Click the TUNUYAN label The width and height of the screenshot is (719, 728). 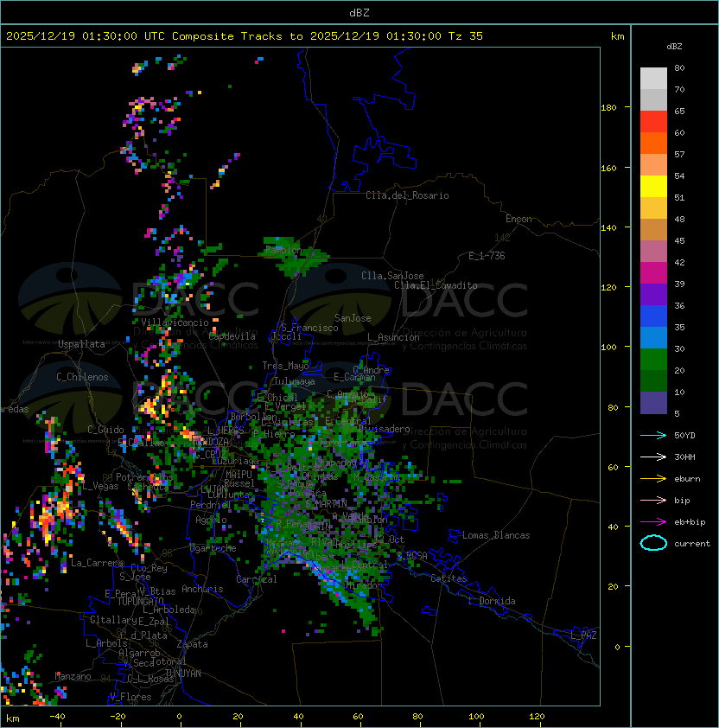pyautogui.click(x=183, y=674)
